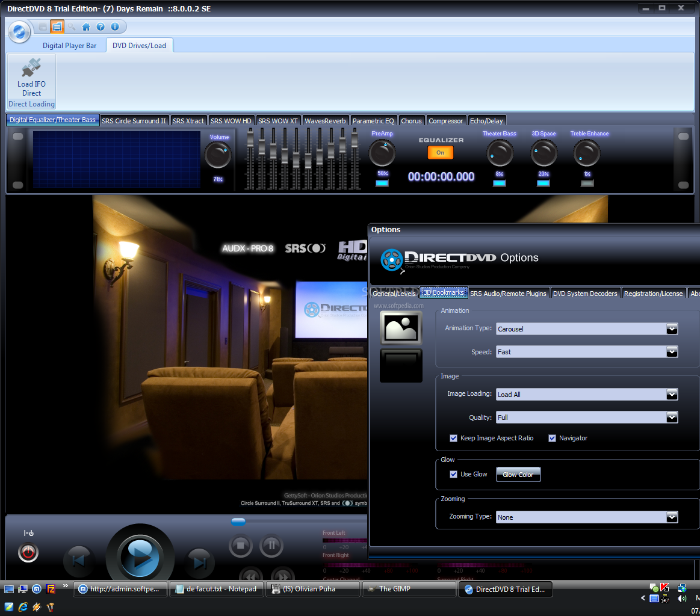This screenshot has height=616, width=700.
Task: Stop playback with the Stop button
Action: click(241, 545)
